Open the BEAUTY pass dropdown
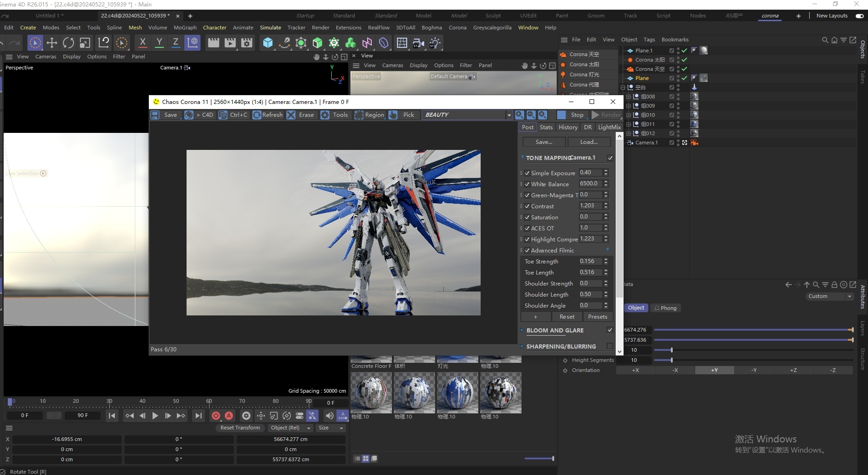This screenshot has height=475, width=868. click(x=466, y=115)
